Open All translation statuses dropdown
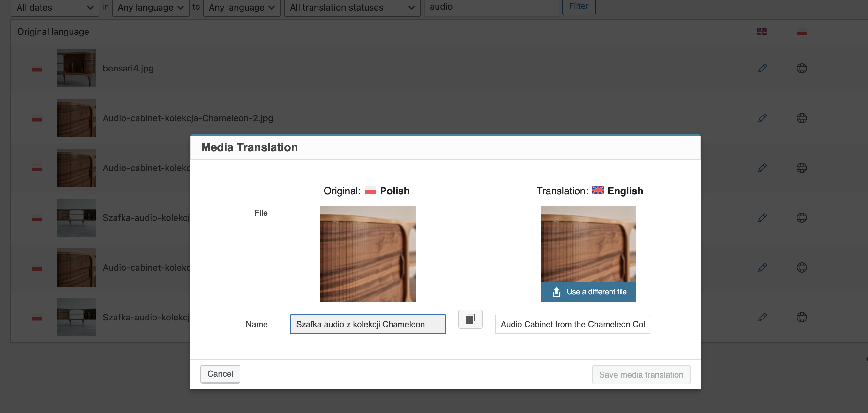 [x=352, y=7]
